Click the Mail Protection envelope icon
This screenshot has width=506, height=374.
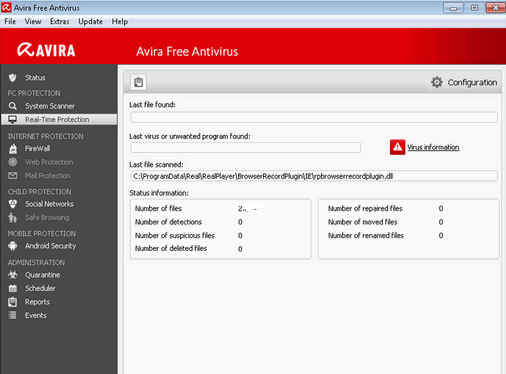point(13,175)
